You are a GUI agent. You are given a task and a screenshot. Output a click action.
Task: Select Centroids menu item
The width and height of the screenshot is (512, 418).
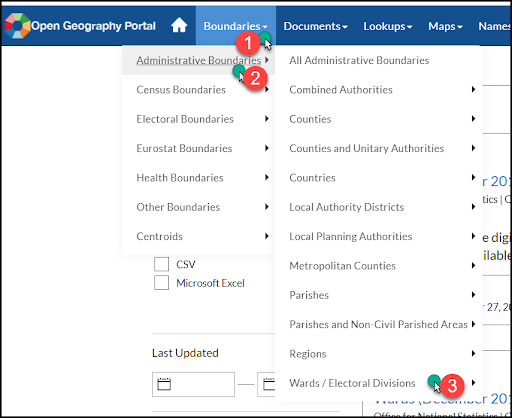click(x=199, y=236)
